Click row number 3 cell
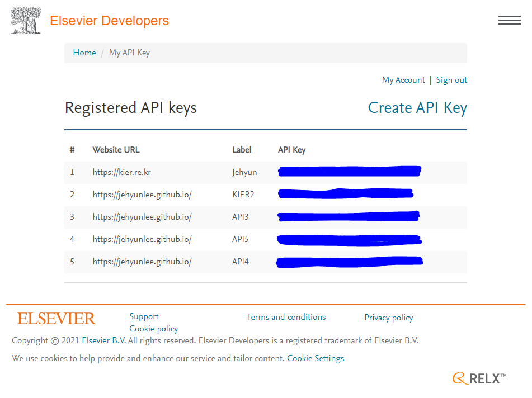The width and height of the screenshot is (532, 398). coord(72,217)
